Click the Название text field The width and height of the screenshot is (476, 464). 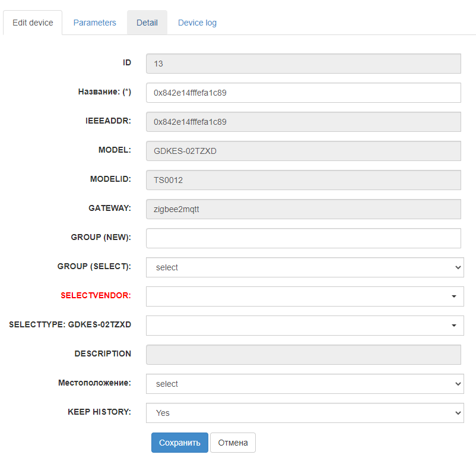pos(303,93)
